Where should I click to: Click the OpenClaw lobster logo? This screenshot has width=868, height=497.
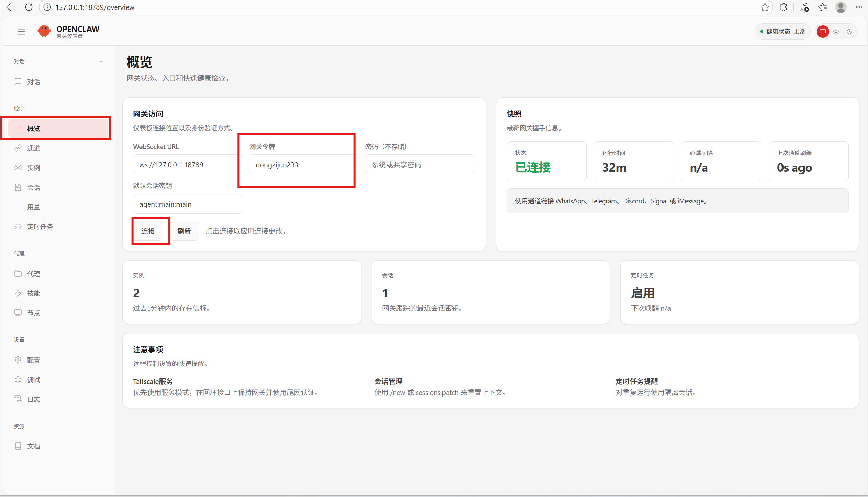(44, 32)
